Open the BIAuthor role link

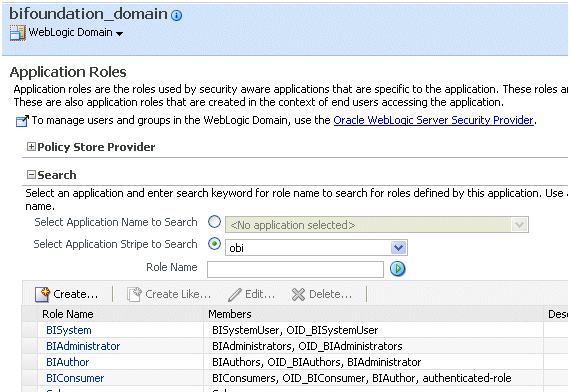click(x=68, y=362)
